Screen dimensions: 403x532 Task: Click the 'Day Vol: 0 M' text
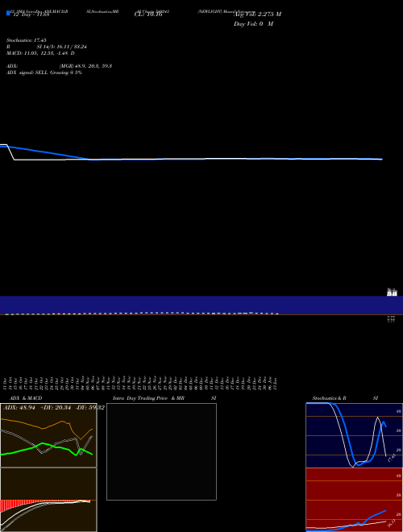(x=253, y=23)
